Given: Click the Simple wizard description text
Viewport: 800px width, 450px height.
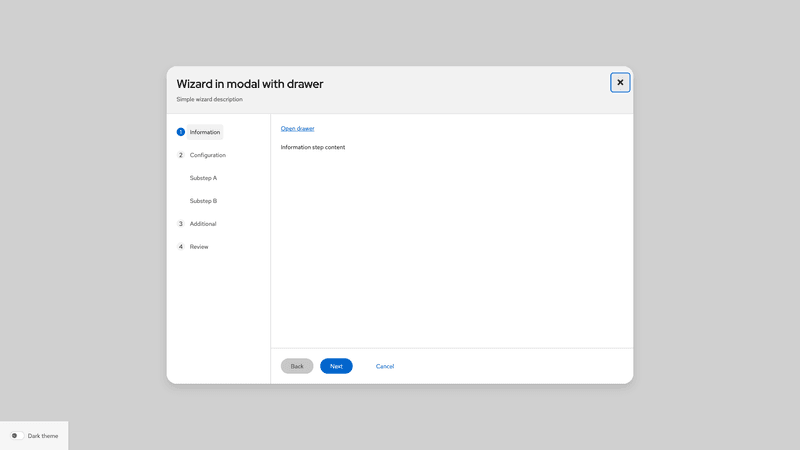Looking at the screenshot, I should click(x=209, y=99).
